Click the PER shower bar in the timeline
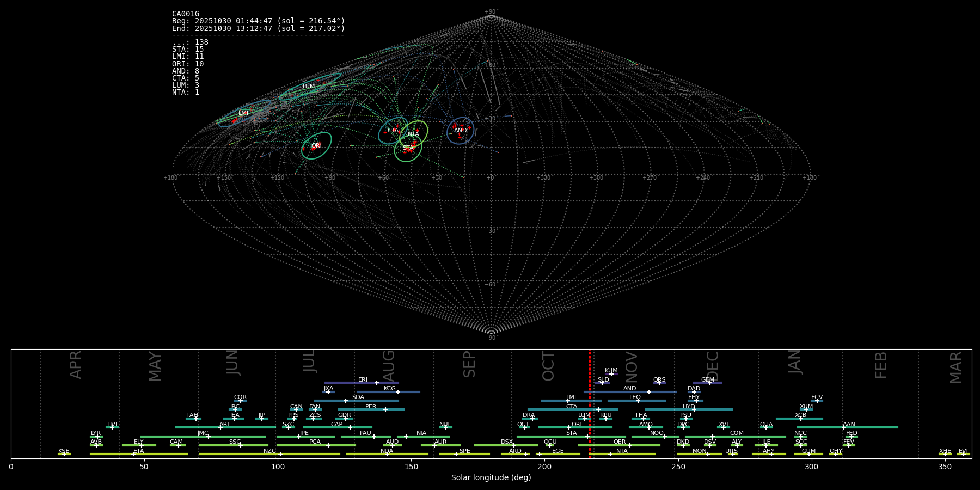Screen dimensions: 980x490 pyautogui.click(x=371, y=409)
